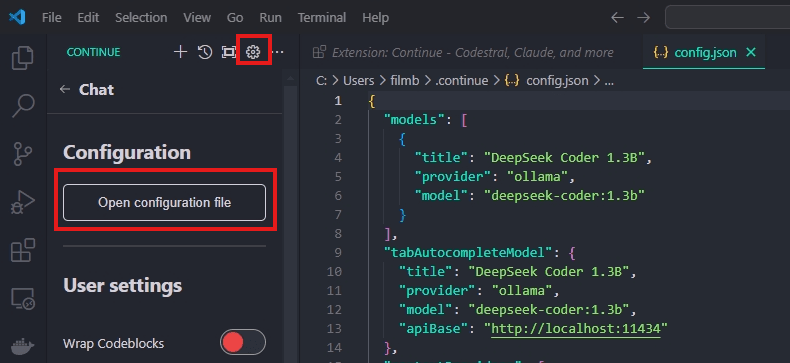Click line number 9 in gutter

tap(337, 252)
